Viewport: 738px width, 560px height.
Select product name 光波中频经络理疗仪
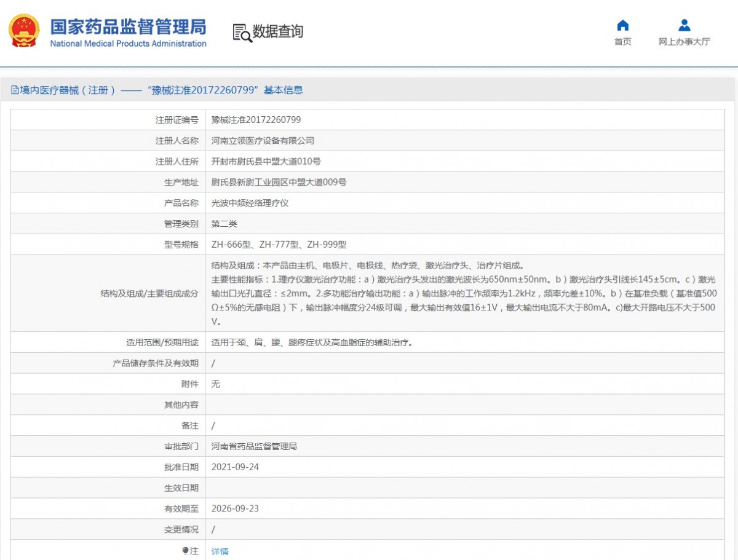pyautogui.click(x=250, y=203)
